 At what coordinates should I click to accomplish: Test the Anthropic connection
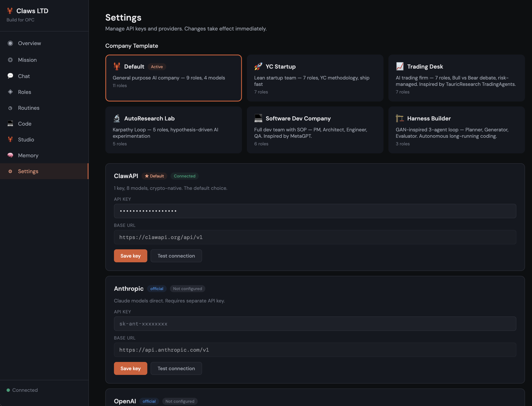point(176,369)
